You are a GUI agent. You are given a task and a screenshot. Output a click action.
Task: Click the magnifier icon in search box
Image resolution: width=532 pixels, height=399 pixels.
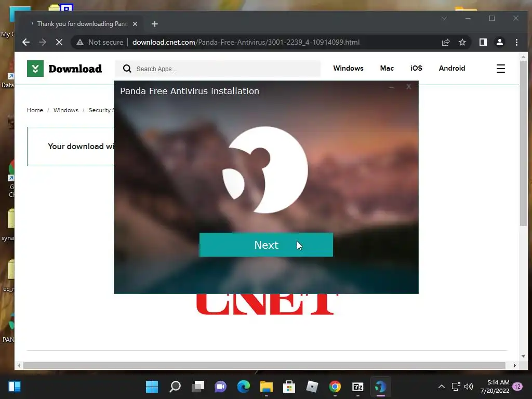coord(127,69)
